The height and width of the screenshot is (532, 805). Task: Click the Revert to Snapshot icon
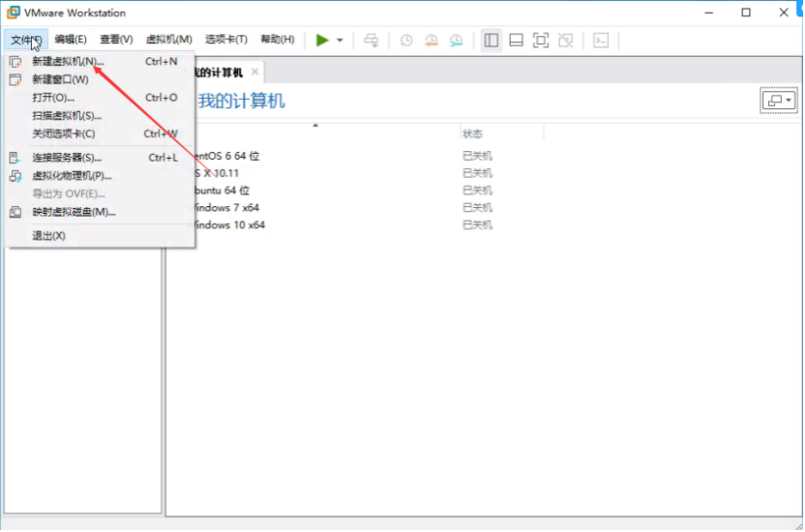pyautogui.click(x=432, y=40)
